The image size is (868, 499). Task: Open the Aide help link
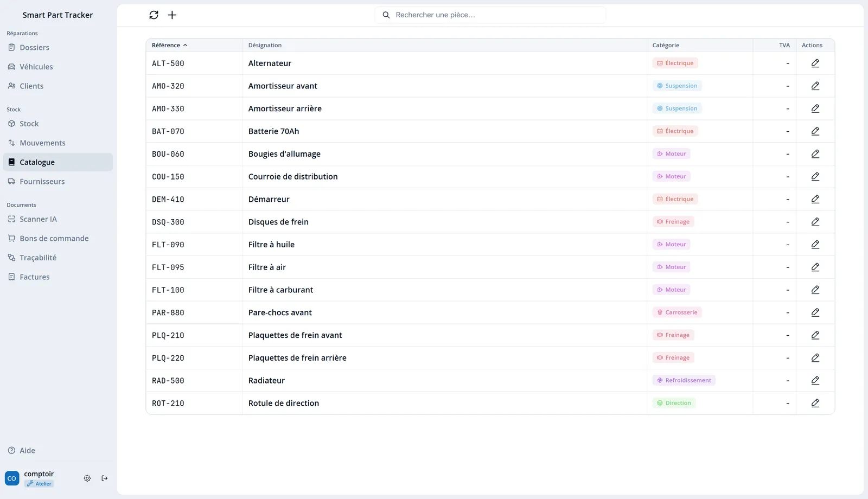(x=58, y=451)
